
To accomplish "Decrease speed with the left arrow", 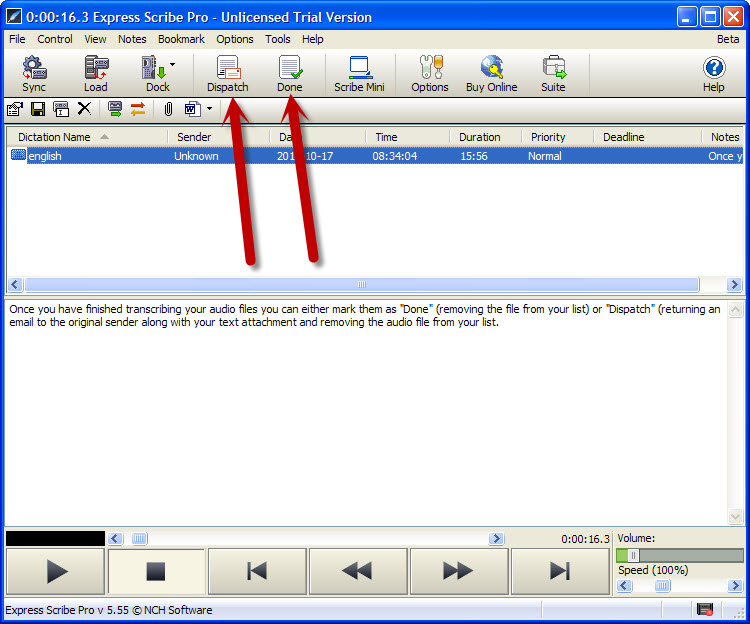I will pyautogui.click(x=624, y=586).
